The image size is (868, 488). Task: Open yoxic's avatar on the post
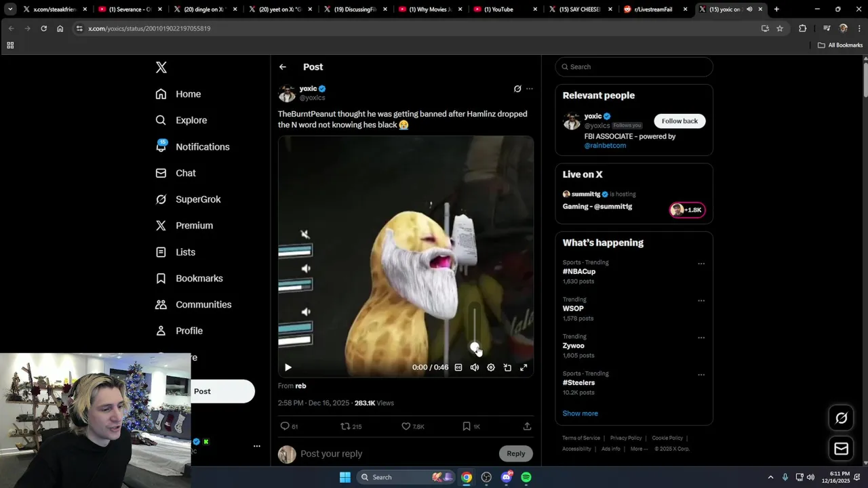(x=287, y=93)
